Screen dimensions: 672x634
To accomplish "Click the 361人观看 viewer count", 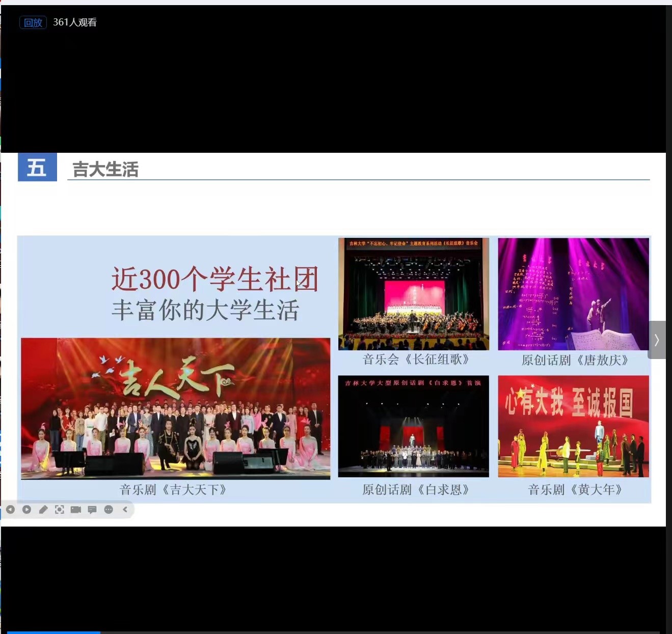I will click(x=75, y=22).
